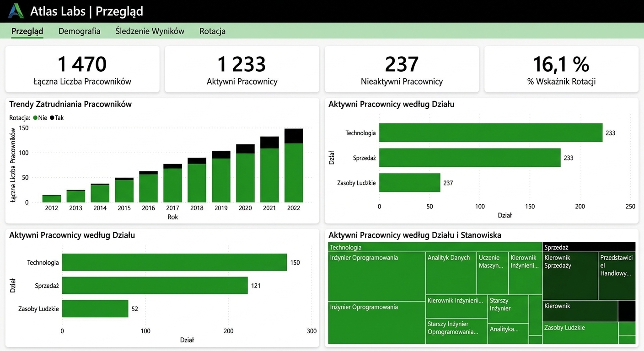
Task: Select the black Tak legend swatch
Action: [x=52, y=118]
